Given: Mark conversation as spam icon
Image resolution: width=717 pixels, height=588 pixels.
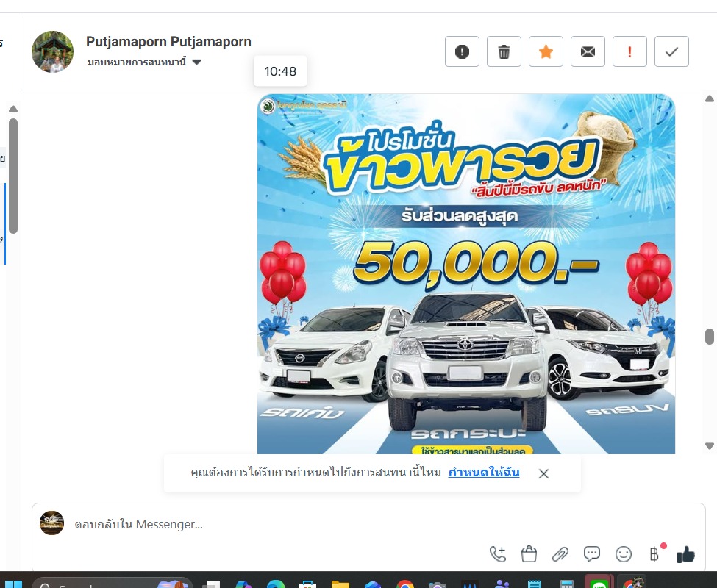Looking at the screenshot, I should point(462,51).
